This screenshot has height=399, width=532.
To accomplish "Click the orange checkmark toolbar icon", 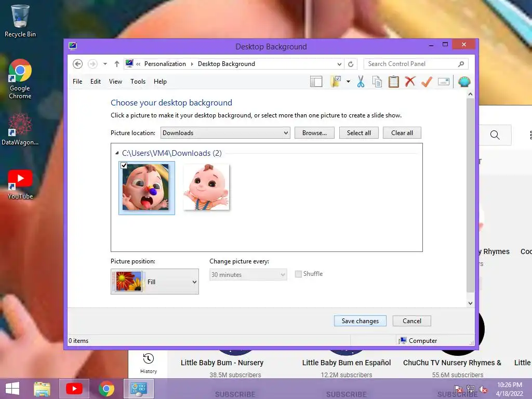I will click(x=427, y=82).
